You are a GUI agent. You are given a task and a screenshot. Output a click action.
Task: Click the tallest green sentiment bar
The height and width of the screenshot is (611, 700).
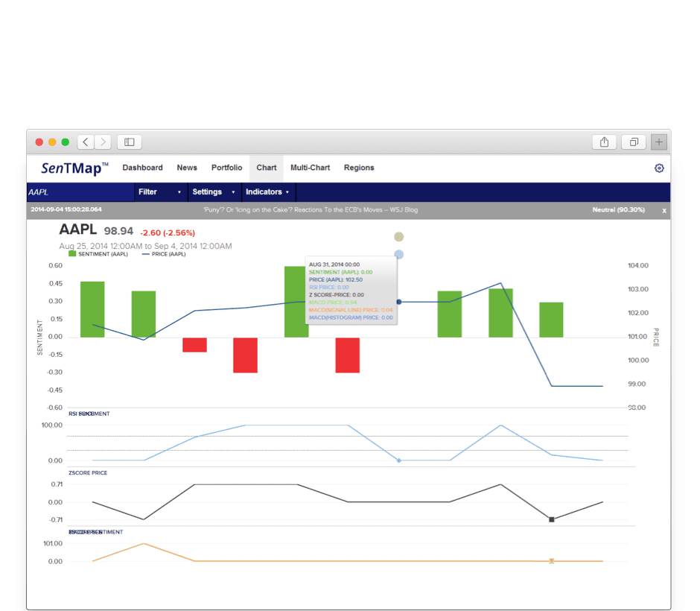(x=296, y=302)
